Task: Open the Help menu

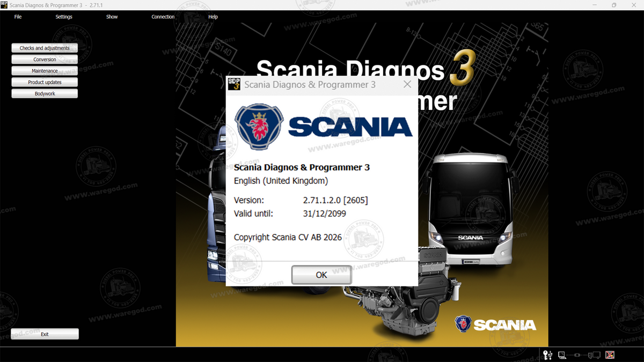Action: coord(213,17)
